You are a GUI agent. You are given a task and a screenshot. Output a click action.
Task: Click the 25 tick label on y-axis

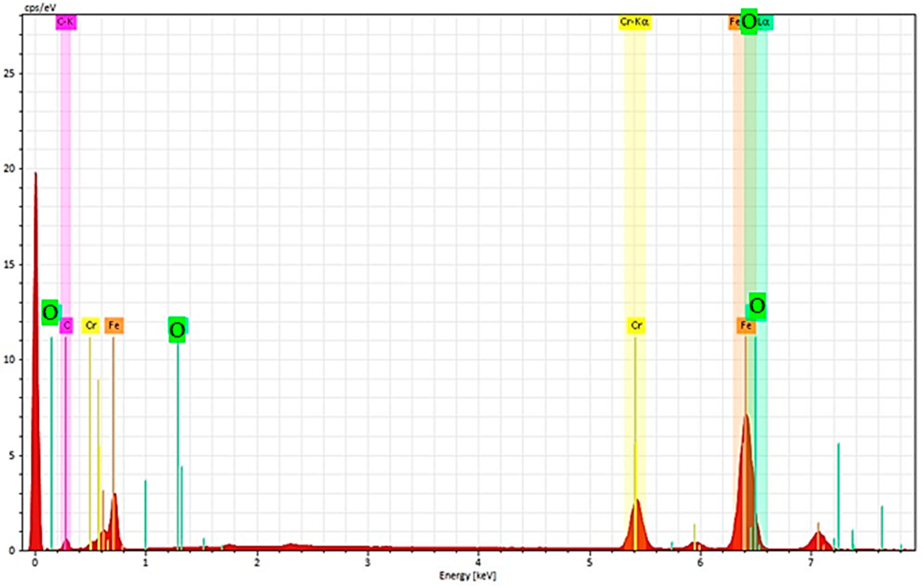tap(9, 73)
